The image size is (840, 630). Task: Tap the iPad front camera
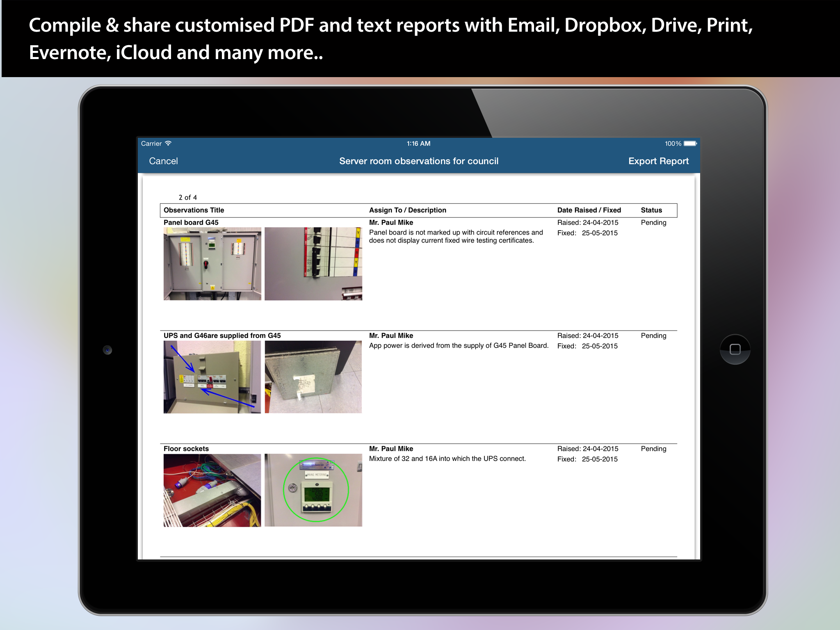(107, 350)
